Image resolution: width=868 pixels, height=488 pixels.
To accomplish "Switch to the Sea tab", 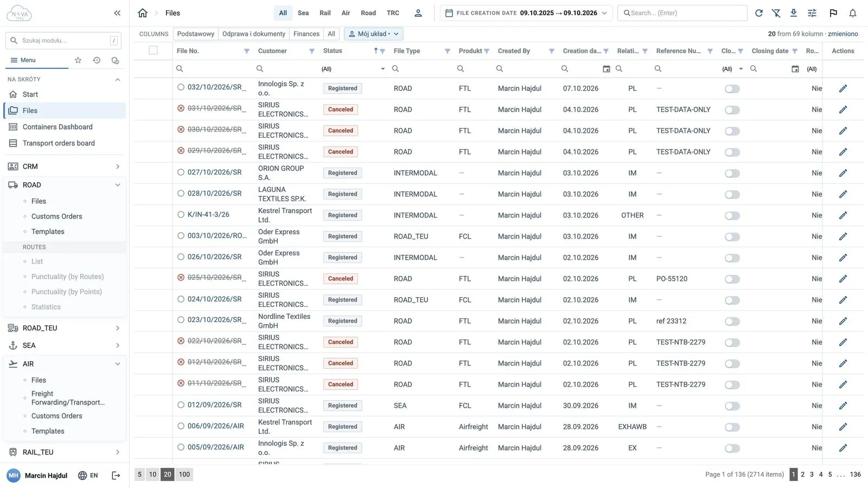I will [303, 13].
